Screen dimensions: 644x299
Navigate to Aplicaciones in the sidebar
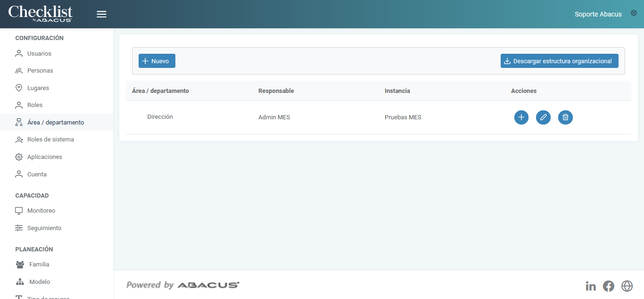tap(44, 157)
